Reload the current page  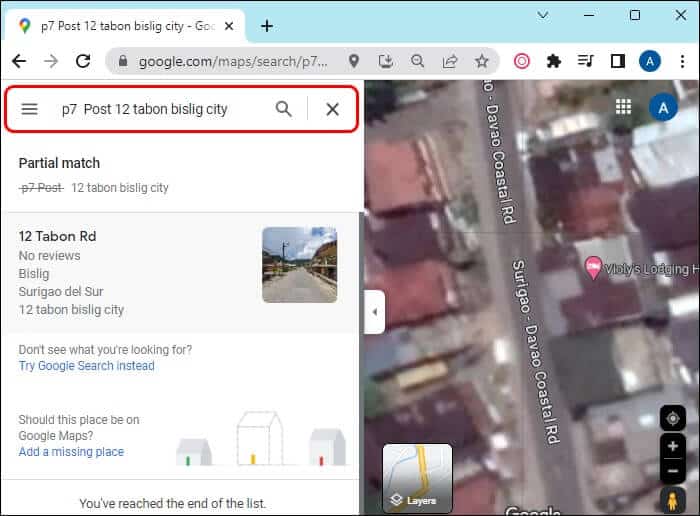[x=83, y=61]
